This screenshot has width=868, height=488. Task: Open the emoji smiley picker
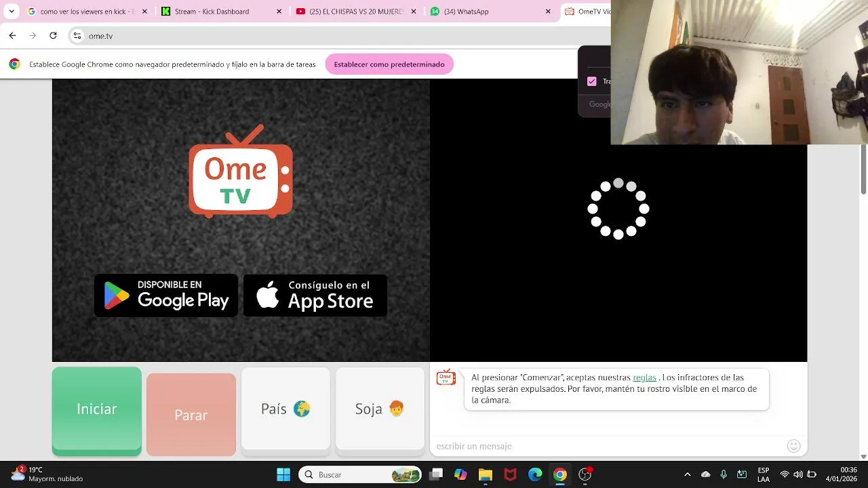(x=793, y=446)
